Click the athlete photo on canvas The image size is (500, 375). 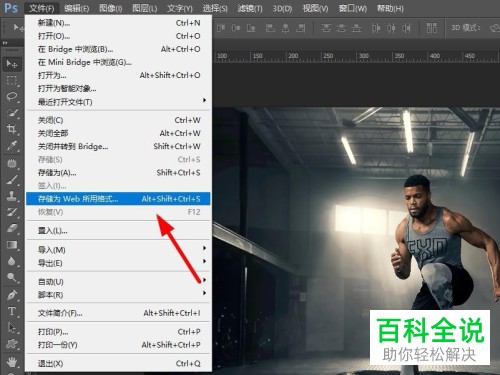point(356,241)
